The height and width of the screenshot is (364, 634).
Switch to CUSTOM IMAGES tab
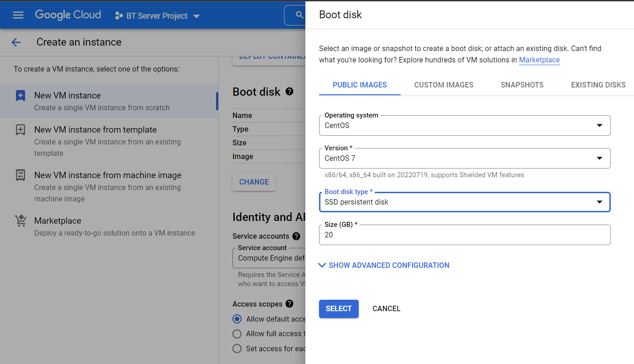(443, 85)
